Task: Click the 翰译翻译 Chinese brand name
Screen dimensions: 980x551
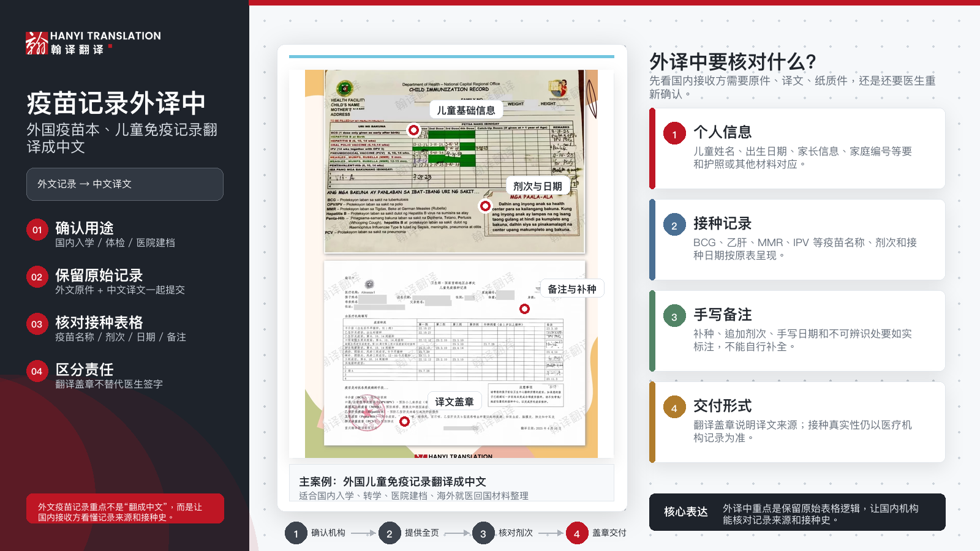Action: 77,50
